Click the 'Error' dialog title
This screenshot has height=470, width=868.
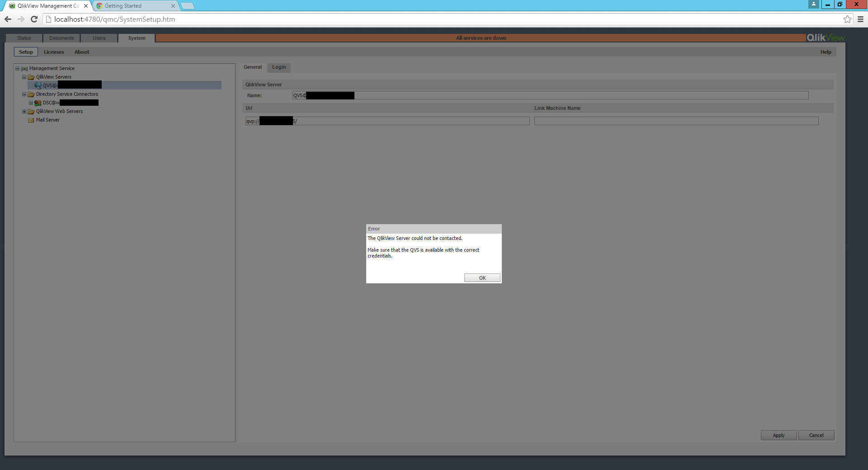[374, 229]
